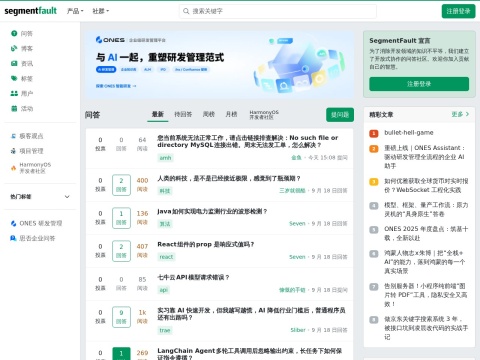Open LangChain Agent 多轮工具调用 question
The image size is (480, 360).
tap(250, 354)
